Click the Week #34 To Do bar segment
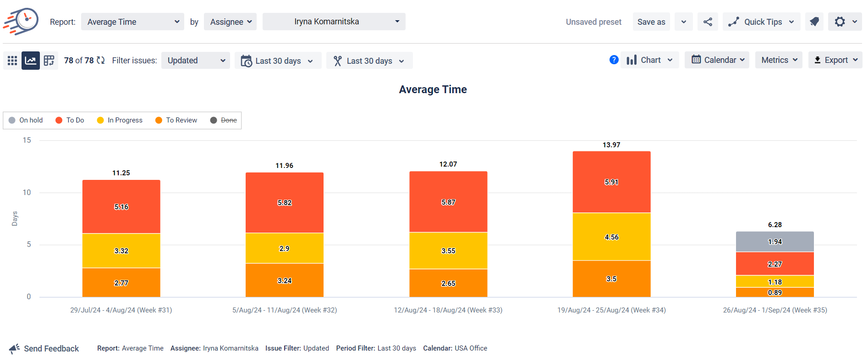This screenshot has height=357, width=868. (611, 182)
